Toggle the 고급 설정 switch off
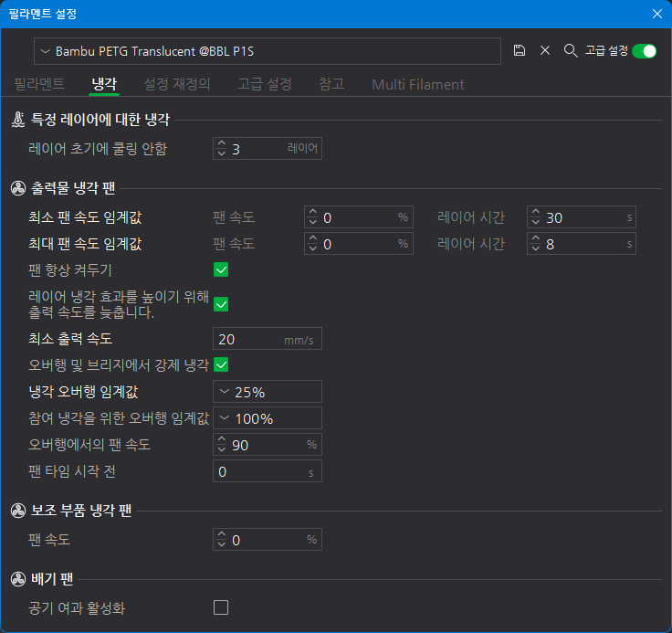The image size is (672, 633). tap(644, 51)
